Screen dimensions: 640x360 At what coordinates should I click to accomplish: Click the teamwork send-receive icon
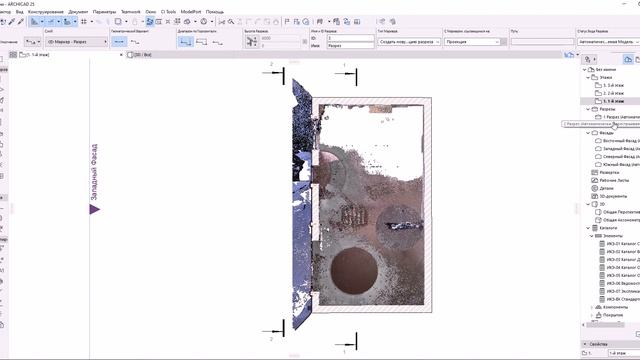coord(347,22)
